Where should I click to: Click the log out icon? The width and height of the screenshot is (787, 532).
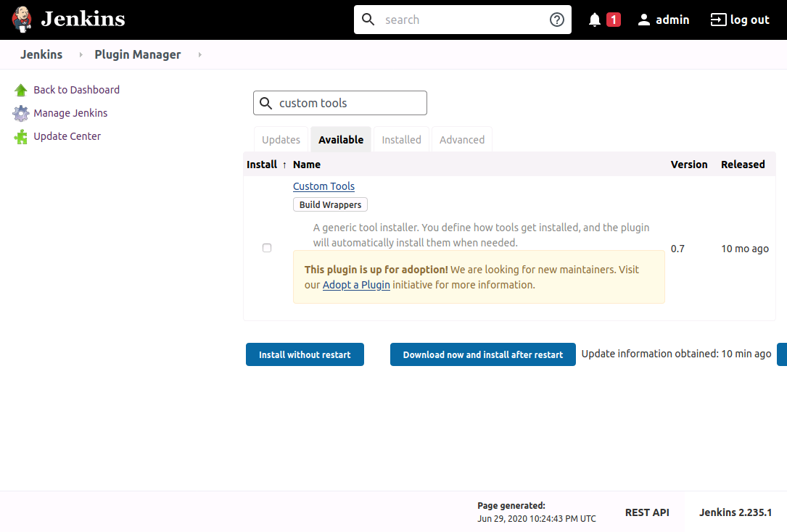pyautogui.click(x=717, y=20)
